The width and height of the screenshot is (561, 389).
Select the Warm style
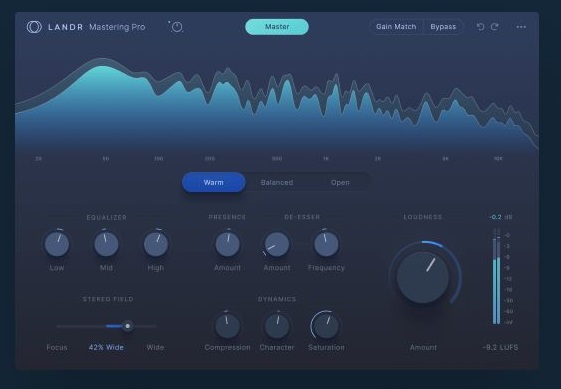(x=214, y=183)
